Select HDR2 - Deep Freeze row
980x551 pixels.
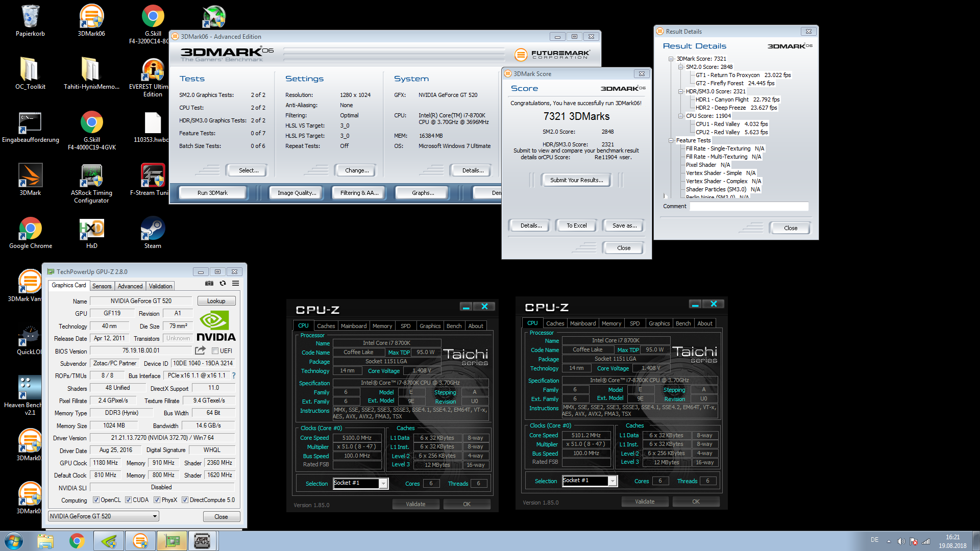pos(736,108)
